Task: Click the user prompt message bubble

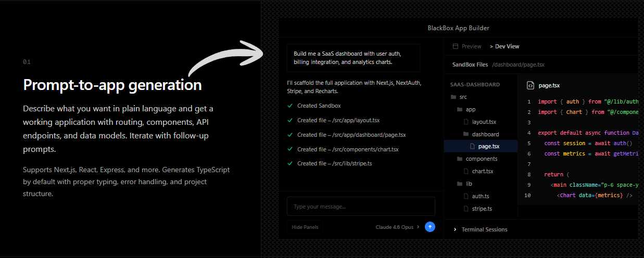Action: click(x=353, y=58)
